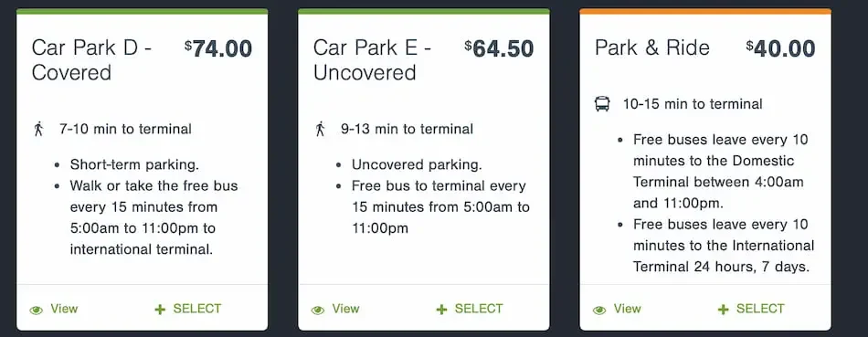This screenshot has width=868, height=337.
Task: Select Car Park E - Uncovered option
Action: click(470, 309)
